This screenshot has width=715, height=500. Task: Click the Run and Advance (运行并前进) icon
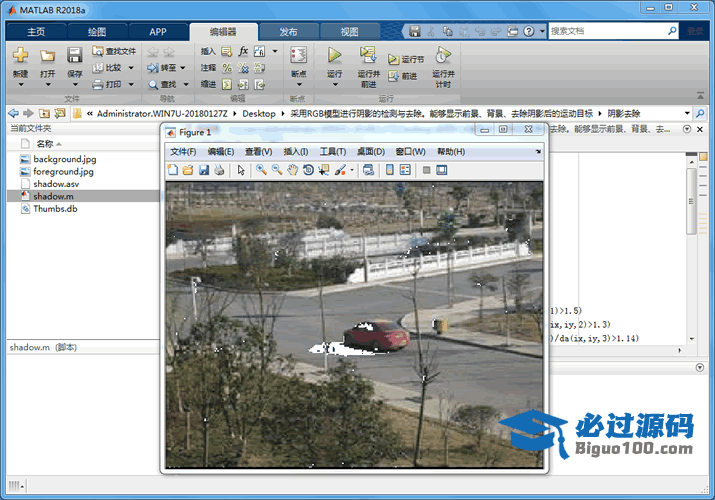(368, 56)
